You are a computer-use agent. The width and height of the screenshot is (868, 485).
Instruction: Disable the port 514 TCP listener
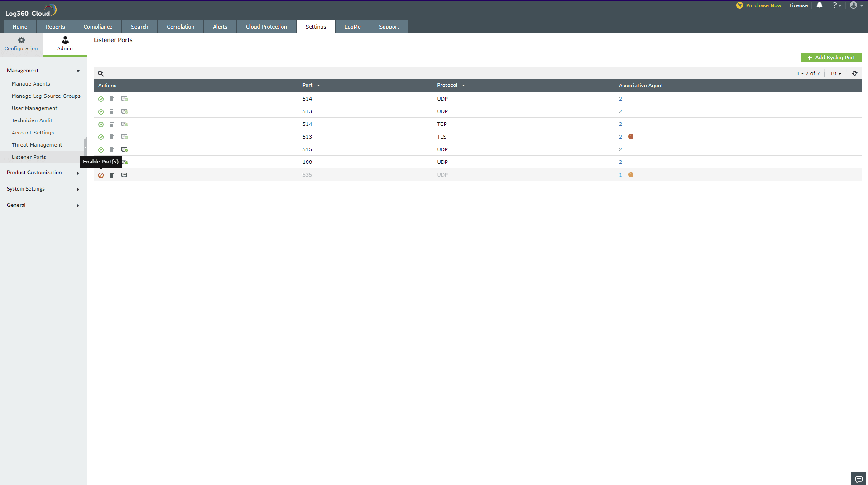101,125
